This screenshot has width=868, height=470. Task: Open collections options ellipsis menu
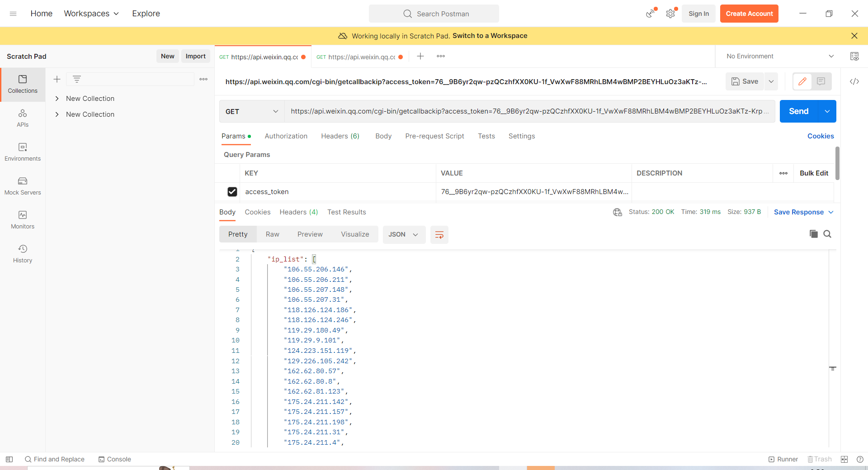coord(203,79)
